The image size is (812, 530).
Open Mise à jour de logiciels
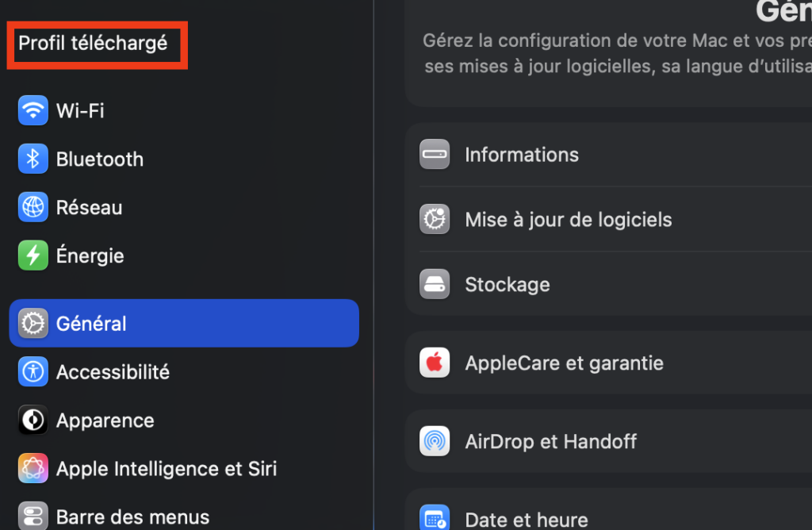coord(568,220)
